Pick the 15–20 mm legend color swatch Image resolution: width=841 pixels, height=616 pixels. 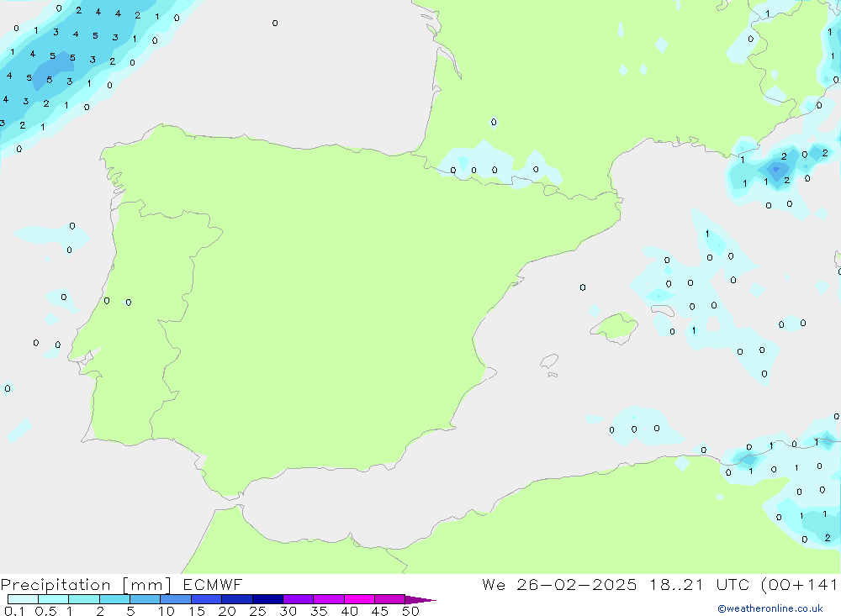[207, 599]
